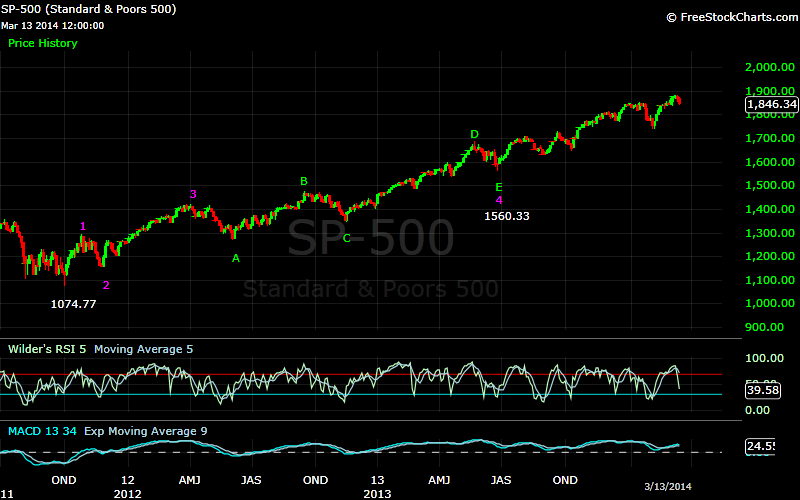Click the 1,200.00 price axis label
The width and height of the screenshot is (800, 500).
pyautogui.click(x=770, y=256)
